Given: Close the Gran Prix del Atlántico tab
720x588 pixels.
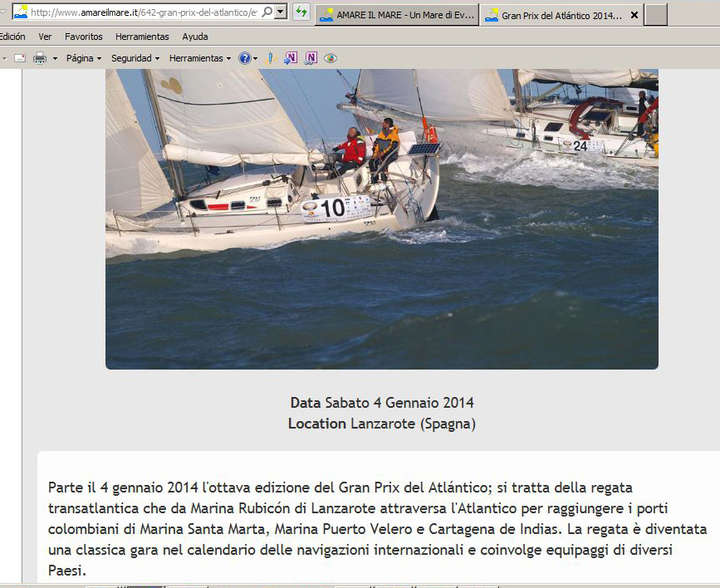Looking at the screenshot, I should pos(634,15).
